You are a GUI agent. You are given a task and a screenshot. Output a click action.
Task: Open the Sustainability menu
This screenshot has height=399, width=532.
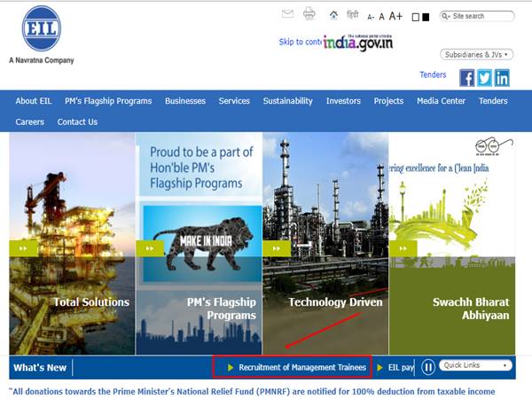pos(287,101)
